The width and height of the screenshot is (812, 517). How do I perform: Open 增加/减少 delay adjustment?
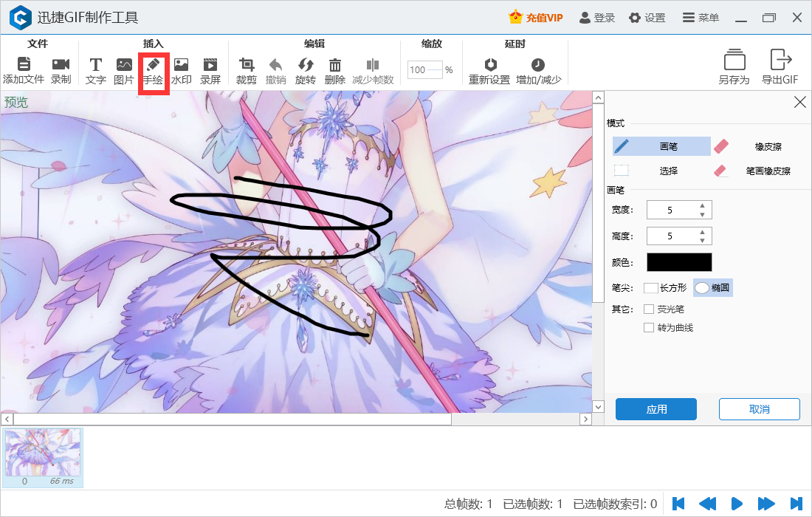[539, 71]
